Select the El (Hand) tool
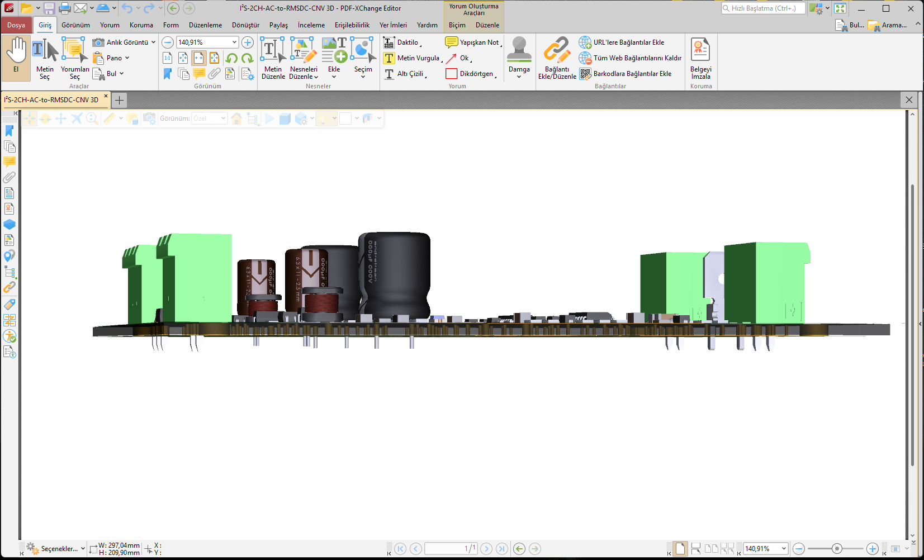This screenshot has width=924, height=560. [16, 56]
